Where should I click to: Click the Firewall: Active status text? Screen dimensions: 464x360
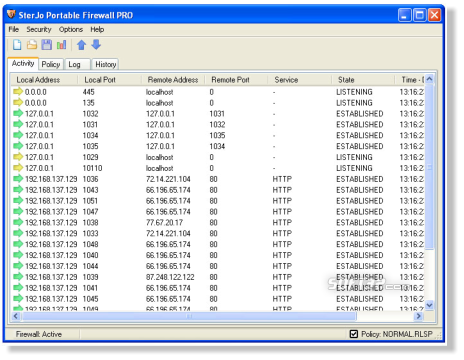coord(39,334)
